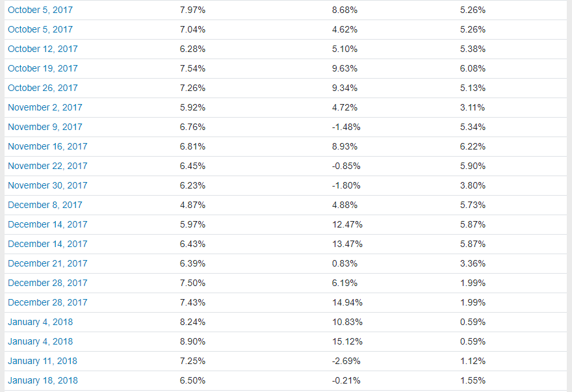
Task: Open October 5, 2017 link beside 7.04%
Action: pos(40,29)
